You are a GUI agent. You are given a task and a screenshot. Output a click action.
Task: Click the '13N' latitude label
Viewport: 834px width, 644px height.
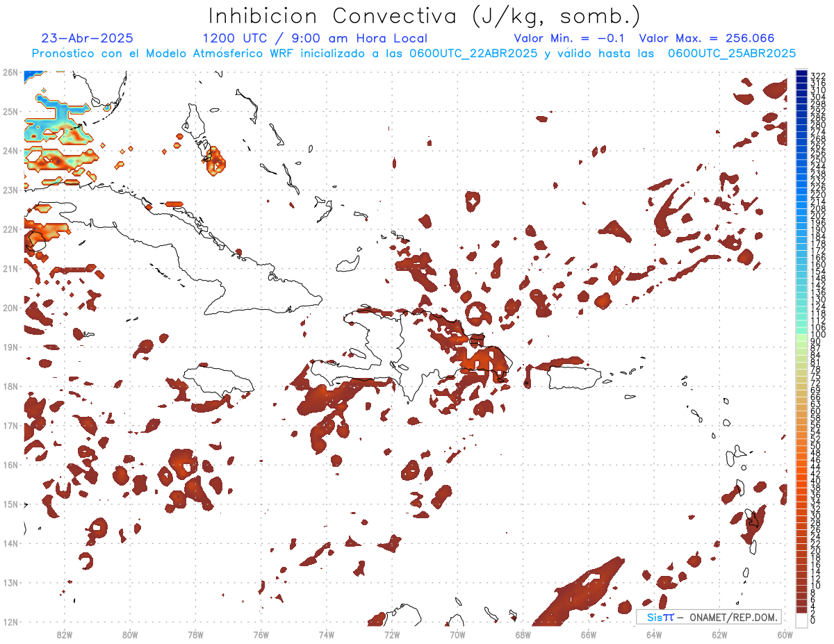point(10,582)
